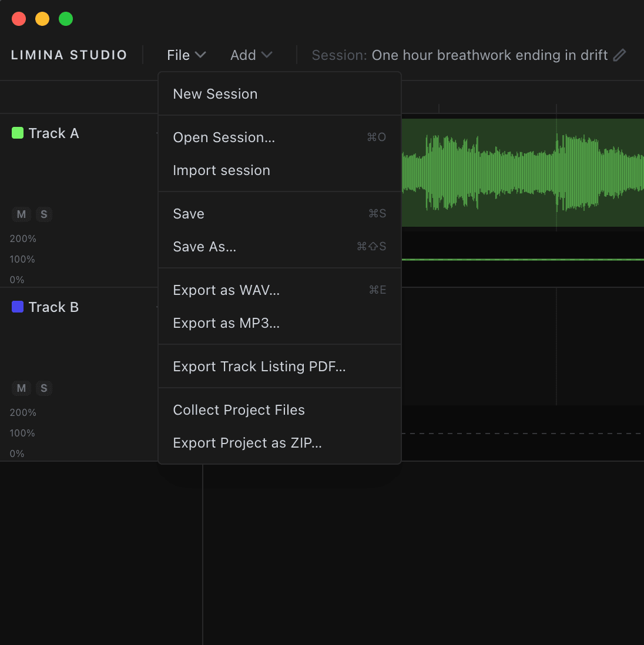Choose Save As... menu entry

(x=280, y=247)
